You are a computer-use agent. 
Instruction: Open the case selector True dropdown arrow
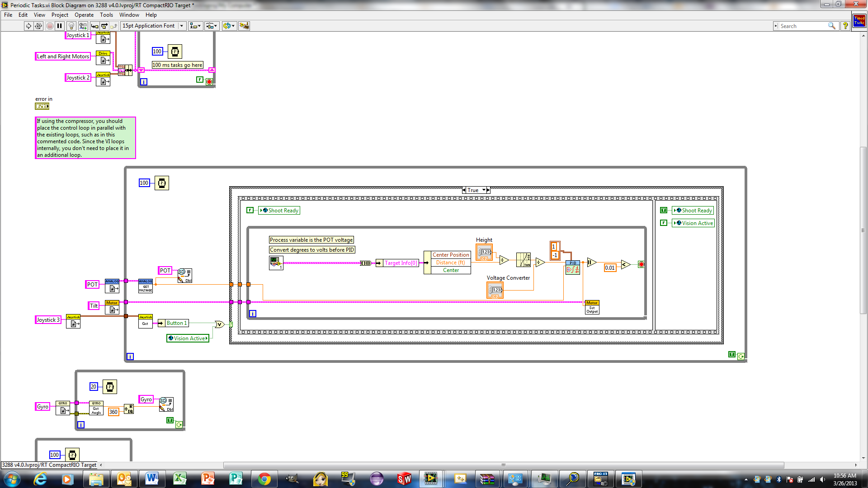(484, 190)
